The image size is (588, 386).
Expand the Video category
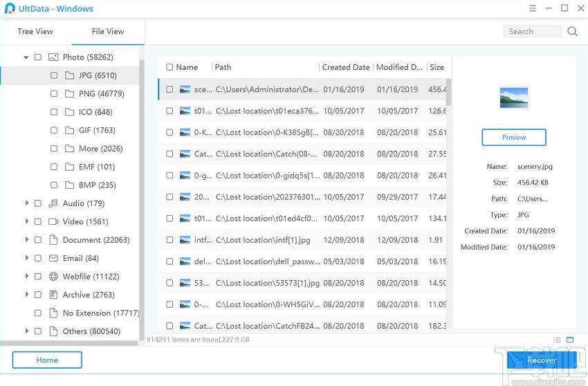26,221
